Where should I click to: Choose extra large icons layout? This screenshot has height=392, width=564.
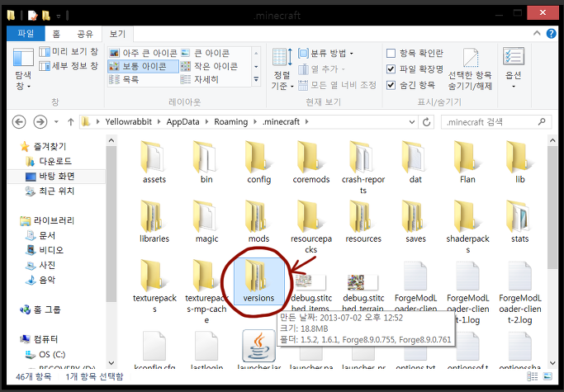(x=143, y=53)
